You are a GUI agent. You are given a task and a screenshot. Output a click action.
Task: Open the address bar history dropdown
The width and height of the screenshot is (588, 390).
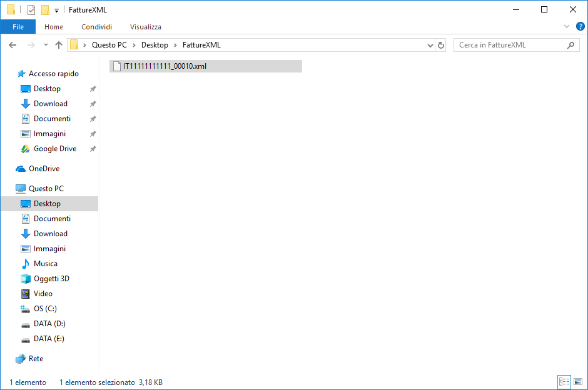(430, 45)
